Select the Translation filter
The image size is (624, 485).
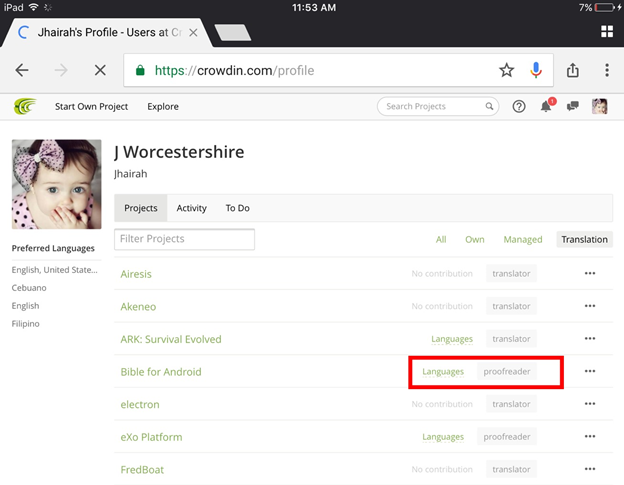(x=584, y=240)
